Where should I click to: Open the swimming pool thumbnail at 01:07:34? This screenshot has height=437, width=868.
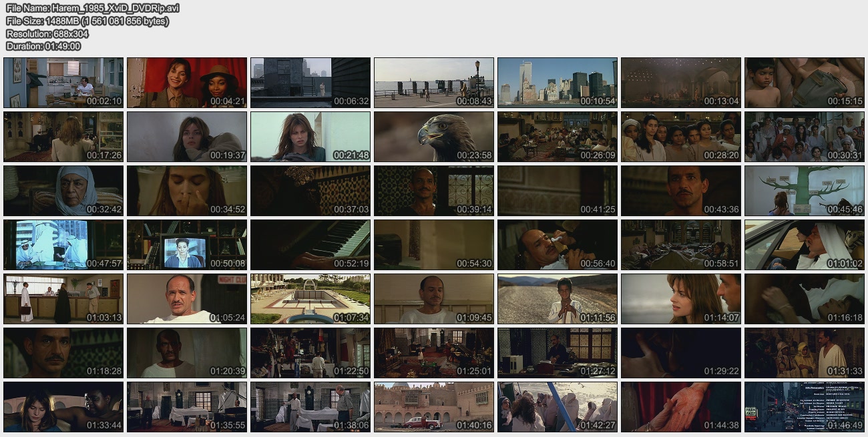click(310, 299)
